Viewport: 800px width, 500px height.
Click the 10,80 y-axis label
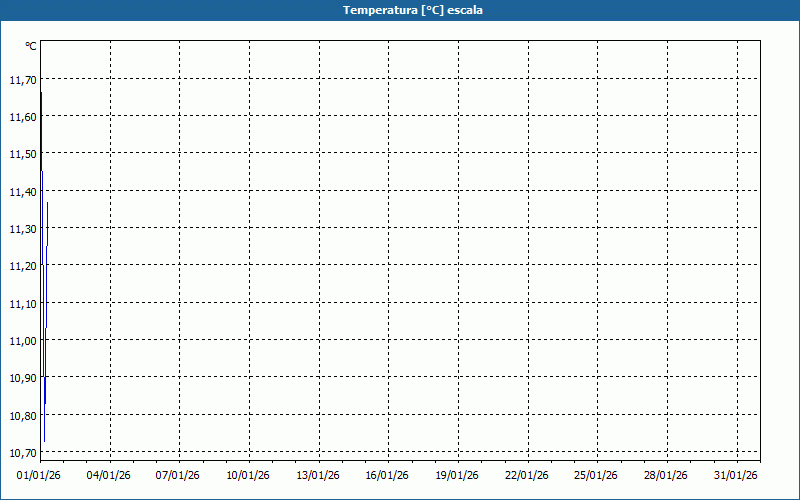point(23,415)
